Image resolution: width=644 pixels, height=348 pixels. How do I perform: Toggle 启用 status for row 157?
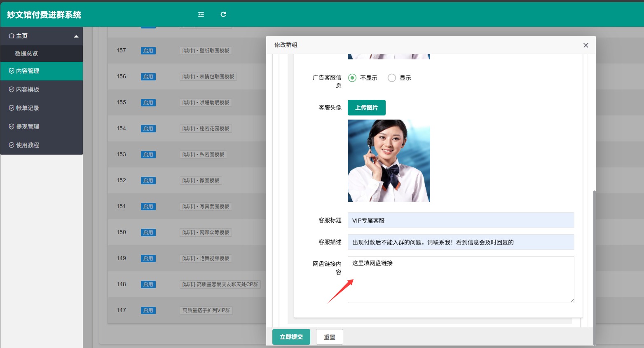tap(148, 50)
